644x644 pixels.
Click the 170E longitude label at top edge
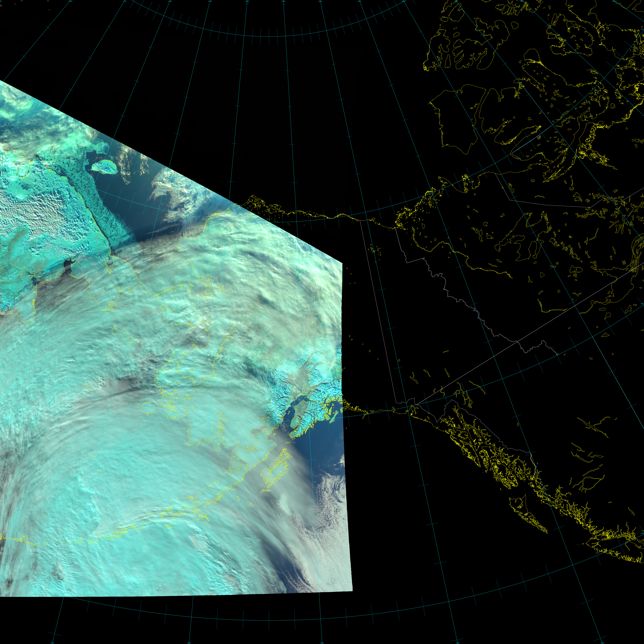click(x=125, y=1)
